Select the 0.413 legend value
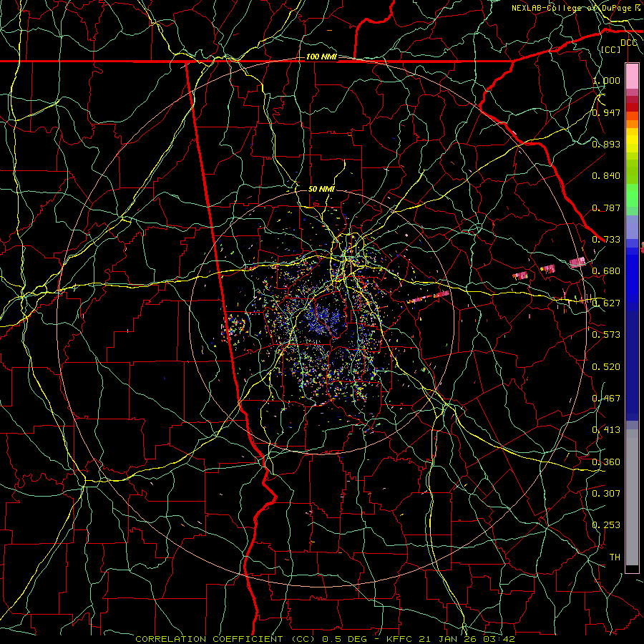This screenshot has height=644, width=644. click(x=606, y=430)
